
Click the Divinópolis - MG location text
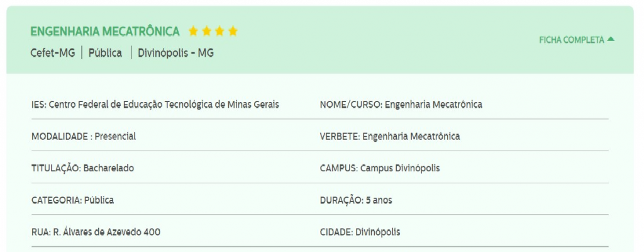point(176,53)
